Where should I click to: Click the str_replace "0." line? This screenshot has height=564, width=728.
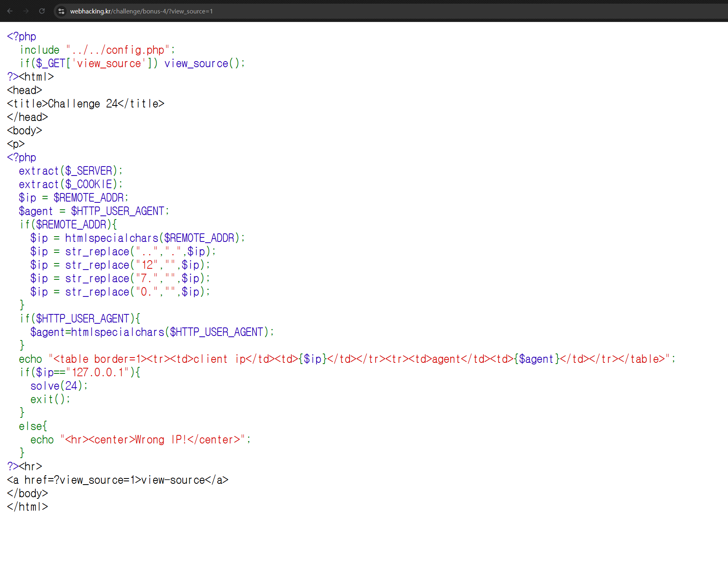tap(120, 292)
